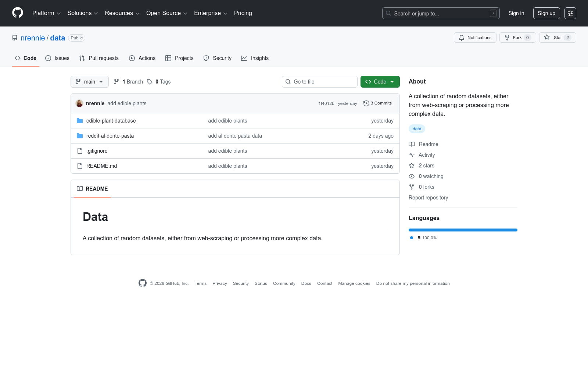
Task: Click the R language bar
Action: tap(463, 230)
